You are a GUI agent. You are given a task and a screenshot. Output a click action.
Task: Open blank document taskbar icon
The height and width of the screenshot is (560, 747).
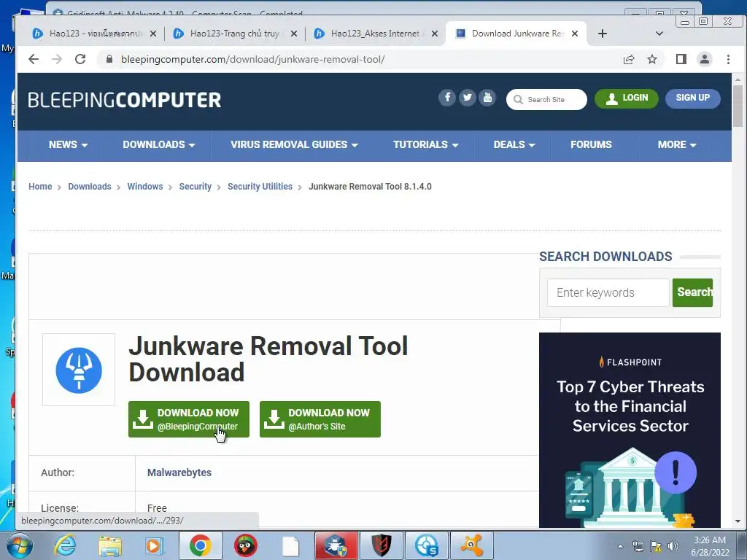pyautogui.click(x=290, y=545)
